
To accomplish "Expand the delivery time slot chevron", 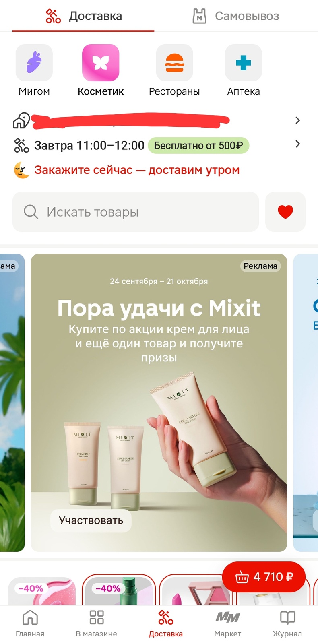I will [297, 144].
